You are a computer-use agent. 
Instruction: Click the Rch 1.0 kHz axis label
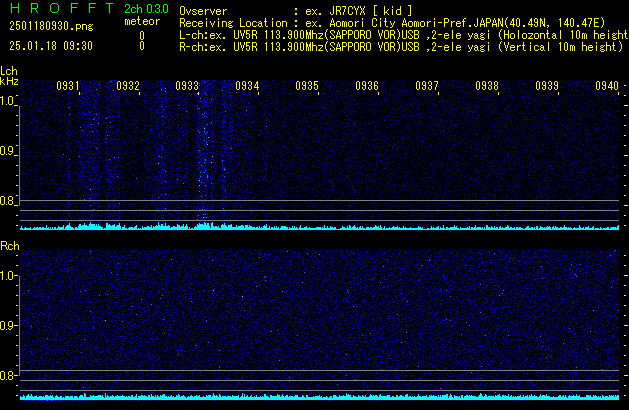click(x=7, y=276)
